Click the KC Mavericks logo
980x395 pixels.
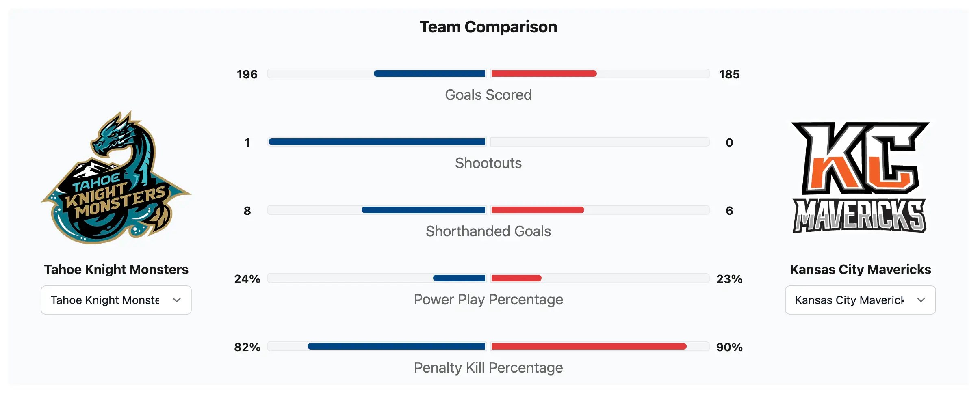coord(860,178)
